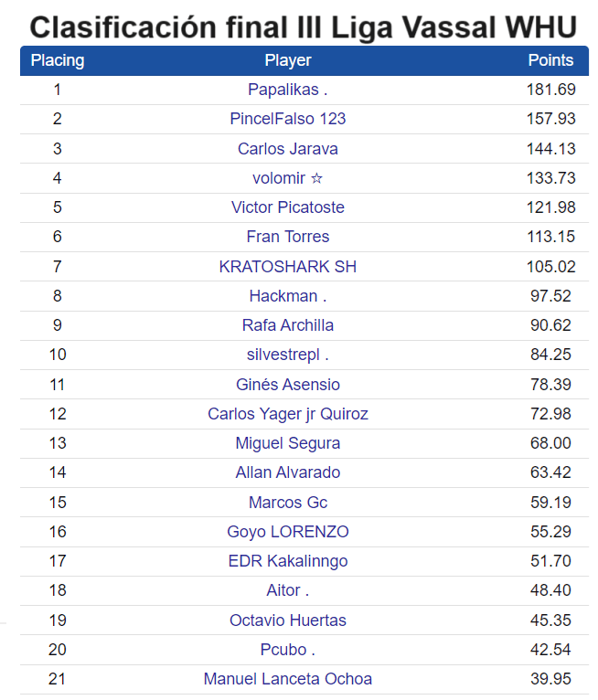The width and height of the screenshot is (598, 700).
Task: Open Miguel Segura player link
Action: coord(288,443)
